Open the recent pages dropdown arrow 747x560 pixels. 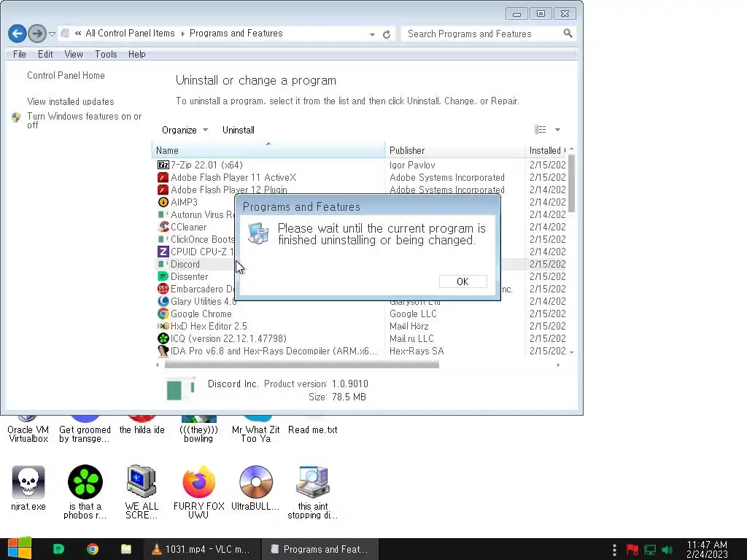[52, 34]
